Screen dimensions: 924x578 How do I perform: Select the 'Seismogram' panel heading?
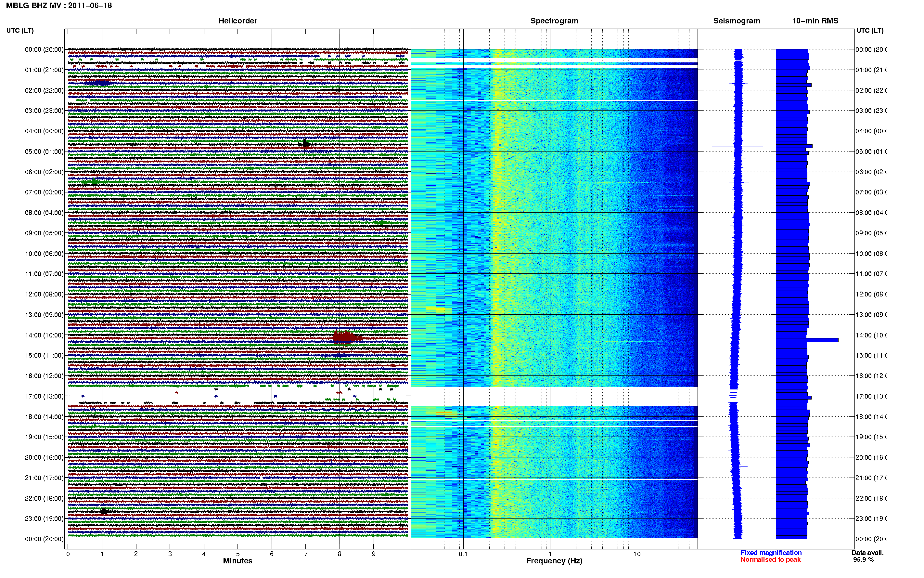(x=737, y=21)
